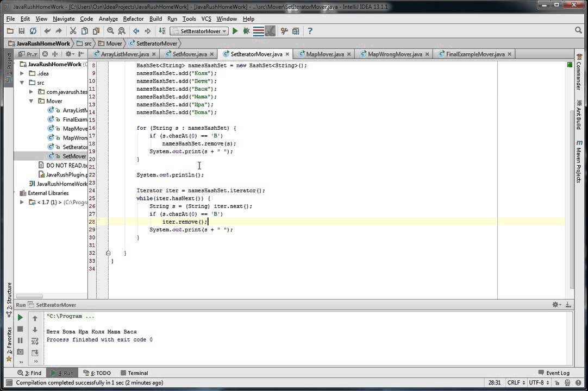Image resolution: width=588 pixels, height=391 pixels.
Task: Save all files with floppy icon
Action: tap(21, 31)
